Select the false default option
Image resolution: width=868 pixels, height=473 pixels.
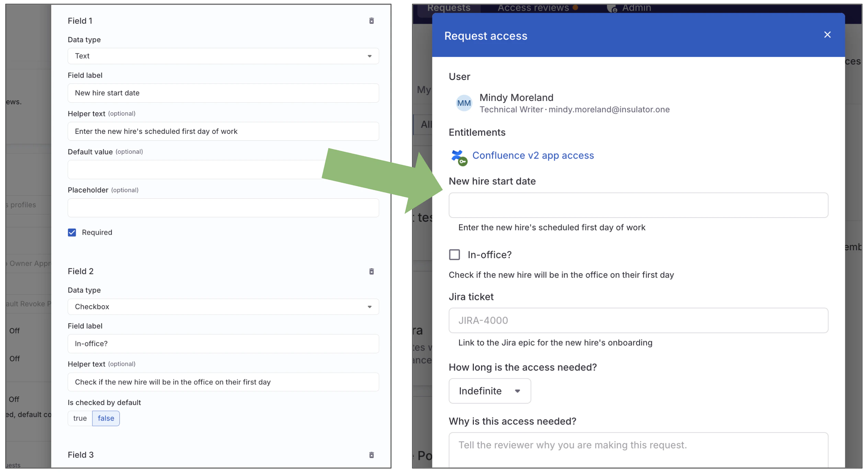[x=106, y=418]
